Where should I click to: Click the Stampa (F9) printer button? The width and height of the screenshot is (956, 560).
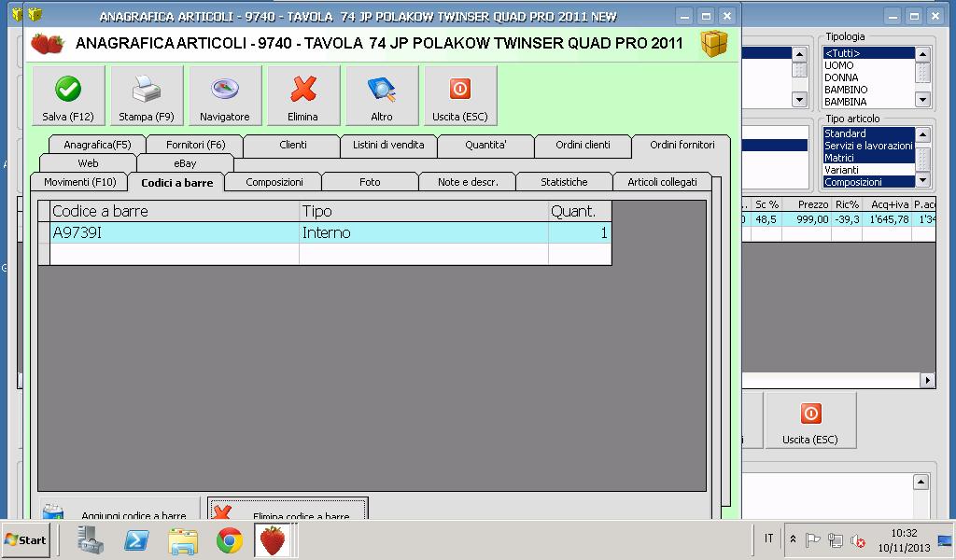[147, 96]
